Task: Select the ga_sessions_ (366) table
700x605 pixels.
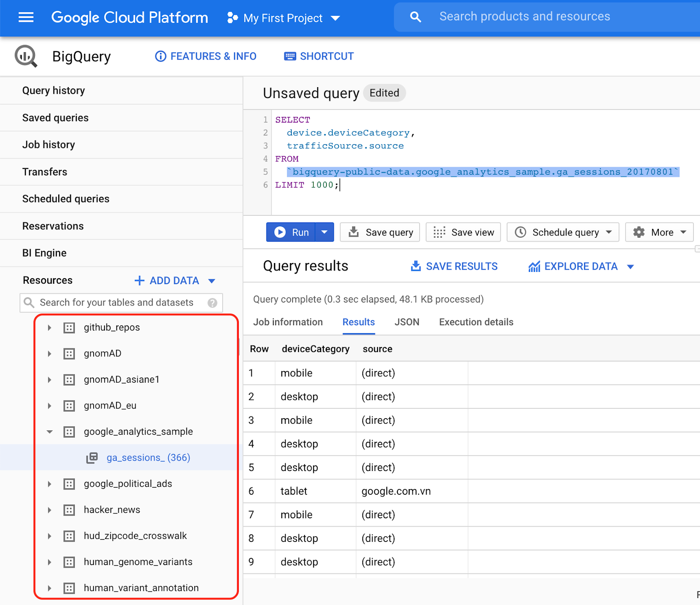Action: 148,458
